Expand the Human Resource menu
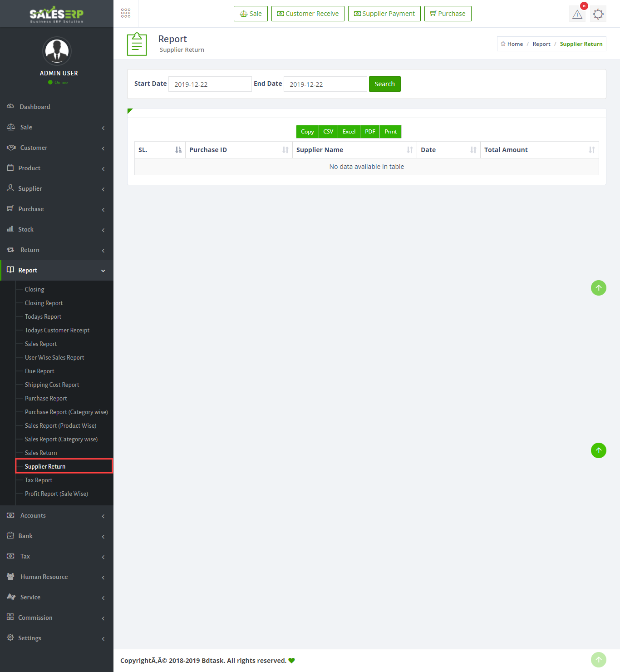Image resolution: width=620 pixels, height=672 pixels. tap(57, 577)
